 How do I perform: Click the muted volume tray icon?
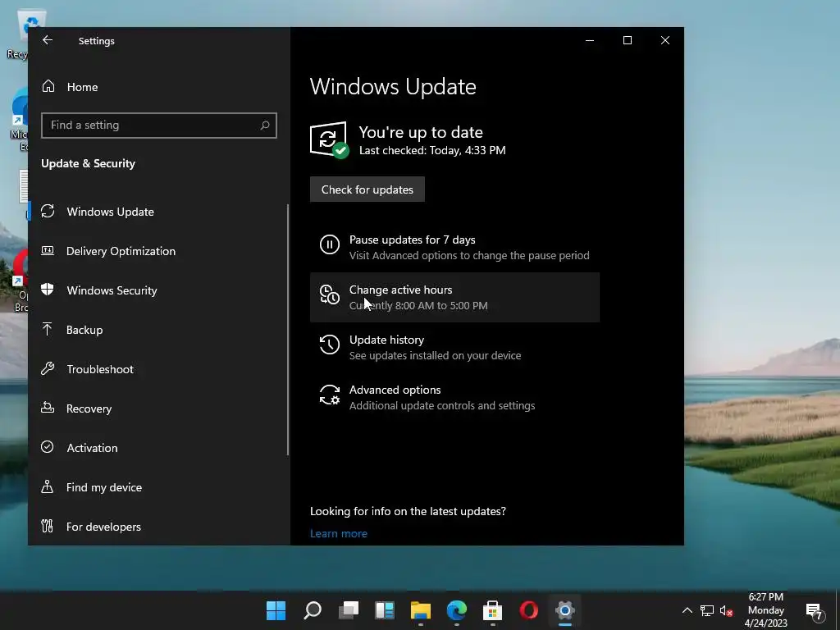point(727,610)
